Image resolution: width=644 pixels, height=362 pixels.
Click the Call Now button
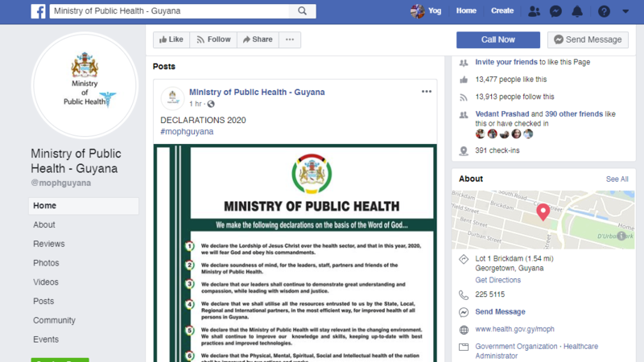point(498,39)
